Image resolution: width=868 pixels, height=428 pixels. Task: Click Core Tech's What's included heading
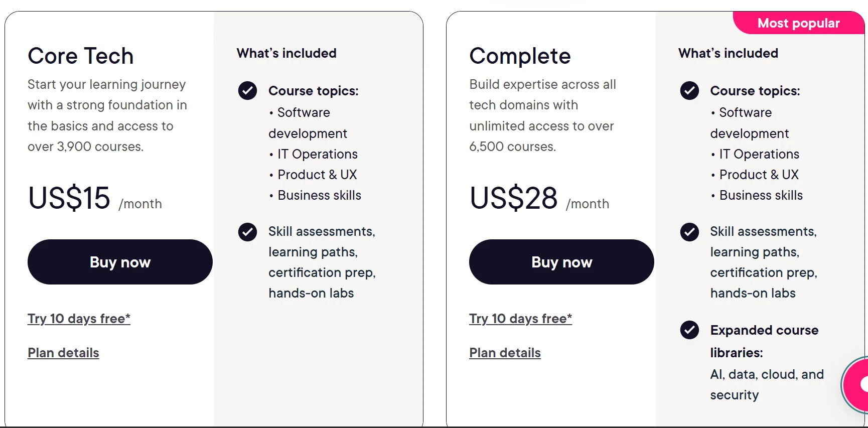coord(286,53)
